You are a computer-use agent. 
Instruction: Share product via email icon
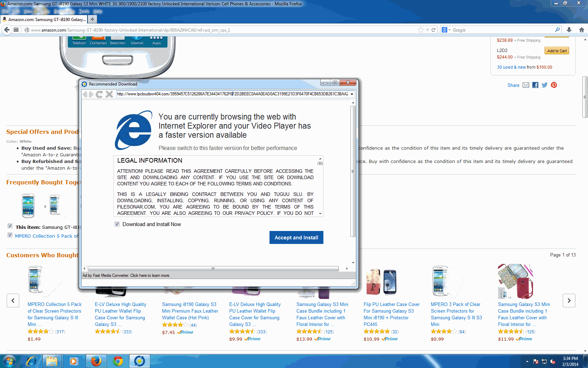tap(526, 85)
